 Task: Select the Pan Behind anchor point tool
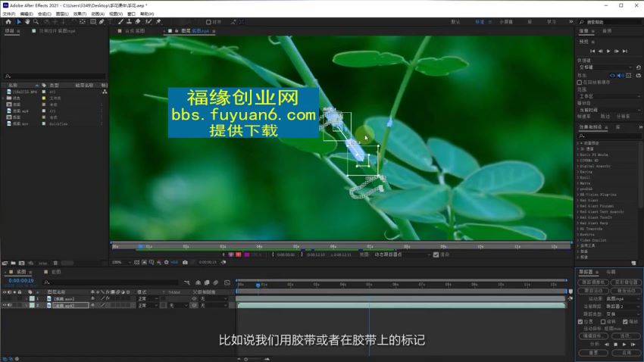[83, 22]
